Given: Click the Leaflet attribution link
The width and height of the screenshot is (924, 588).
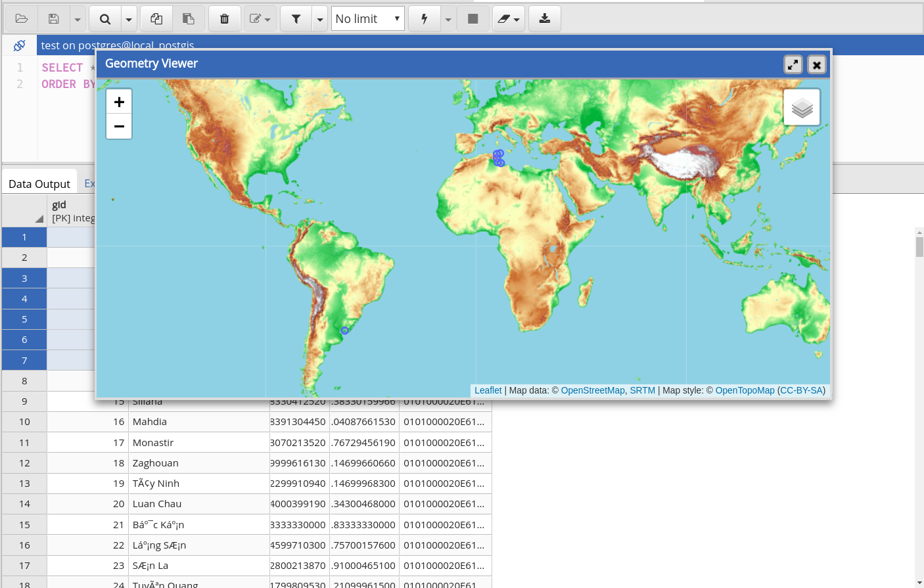Looking at the screenshot, I should [488, 390].
